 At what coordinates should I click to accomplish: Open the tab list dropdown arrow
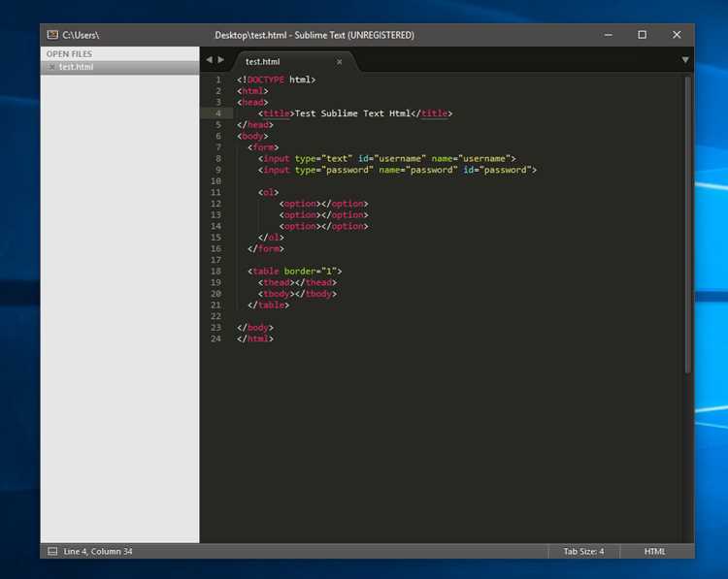(685, 60)
